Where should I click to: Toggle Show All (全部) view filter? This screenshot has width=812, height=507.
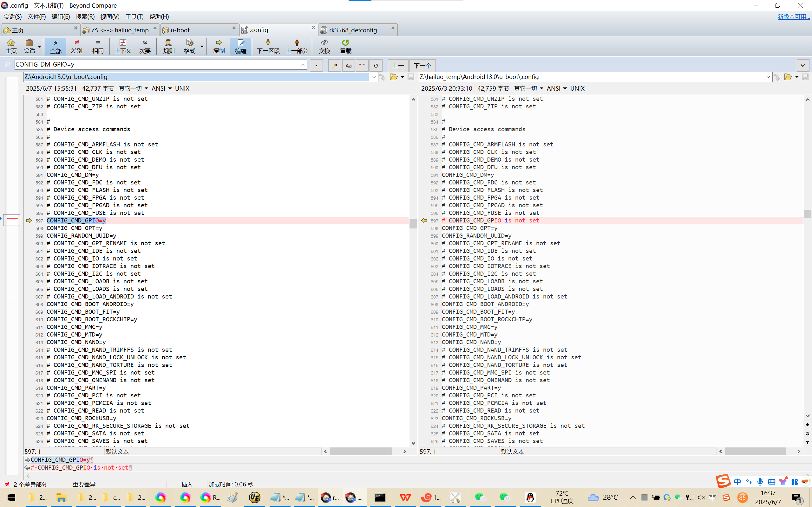(x=56, y=46)
